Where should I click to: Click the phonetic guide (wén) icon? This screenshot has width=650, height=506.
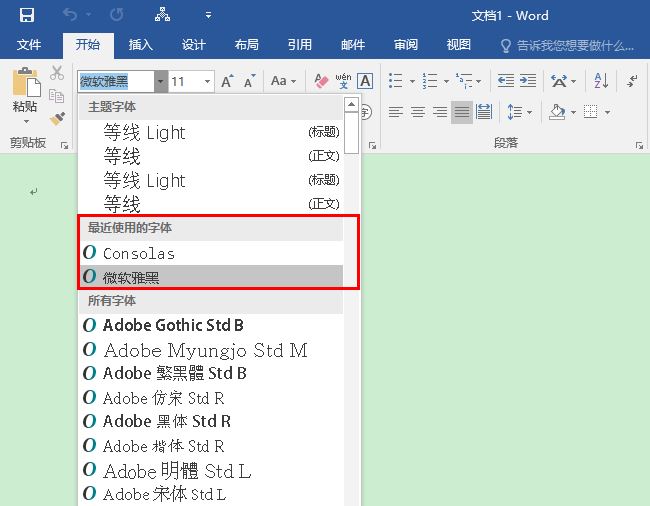343,81
